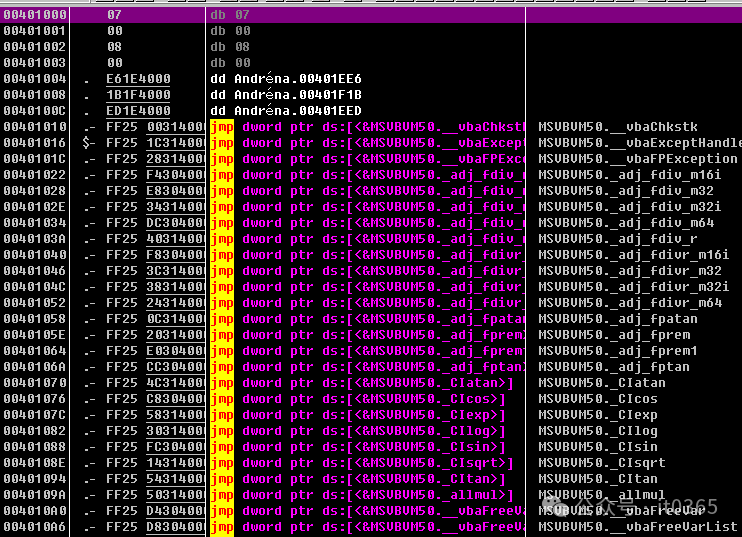
Task: Click address 00401010 in address column
Action: tap(35, 127)
